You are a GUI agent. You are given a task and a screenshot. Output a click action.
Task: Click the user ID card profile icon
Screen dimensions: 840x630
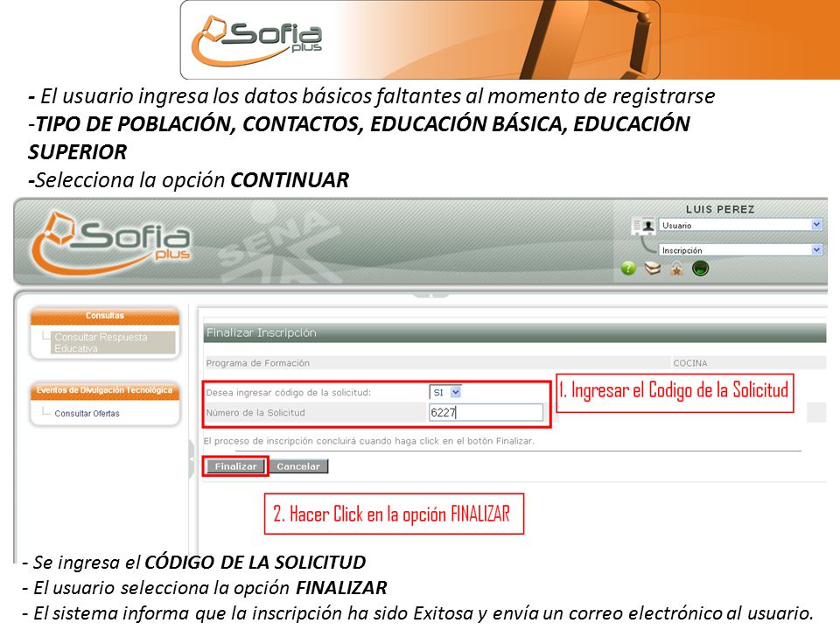[x=643, y=226]
